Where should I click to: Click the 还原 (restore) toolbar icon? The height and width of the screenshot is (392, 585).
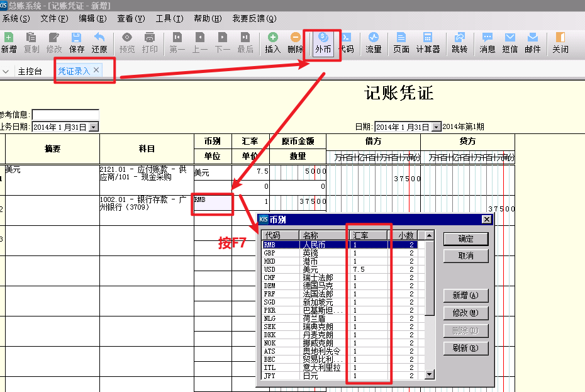pos(99,43)
